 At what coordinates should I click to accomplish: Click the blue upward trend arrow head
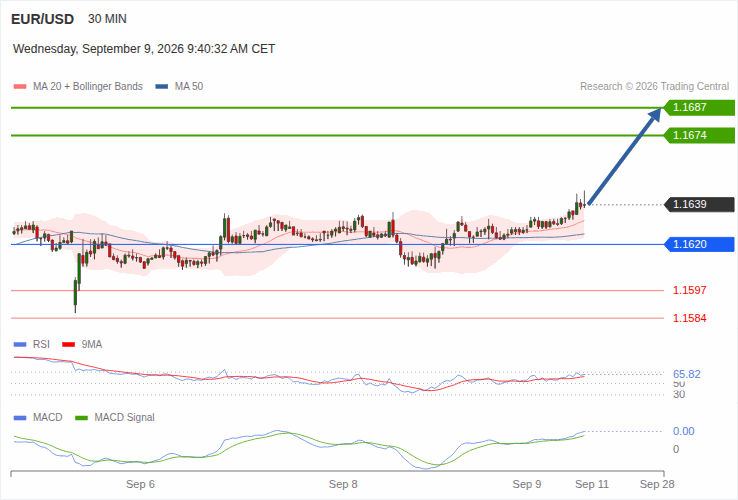(655, 116)
